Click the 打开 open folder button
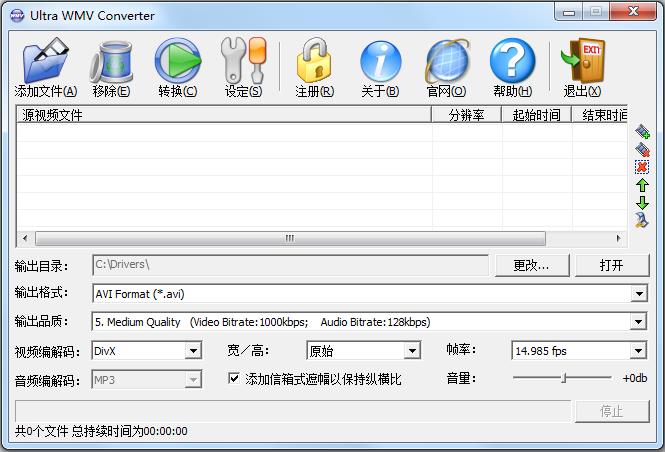This screenshot has width=665, height=452. click(x=612, y=265)
